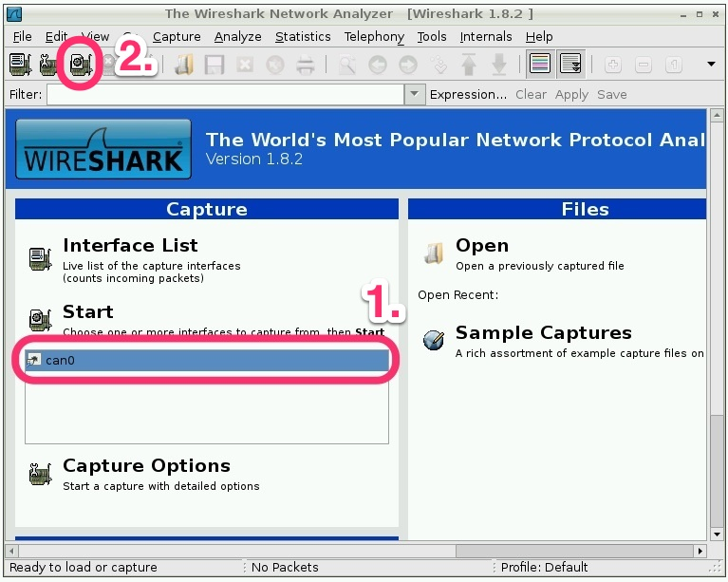
Task: Click Save filter button
Action: tap(612, 94)
